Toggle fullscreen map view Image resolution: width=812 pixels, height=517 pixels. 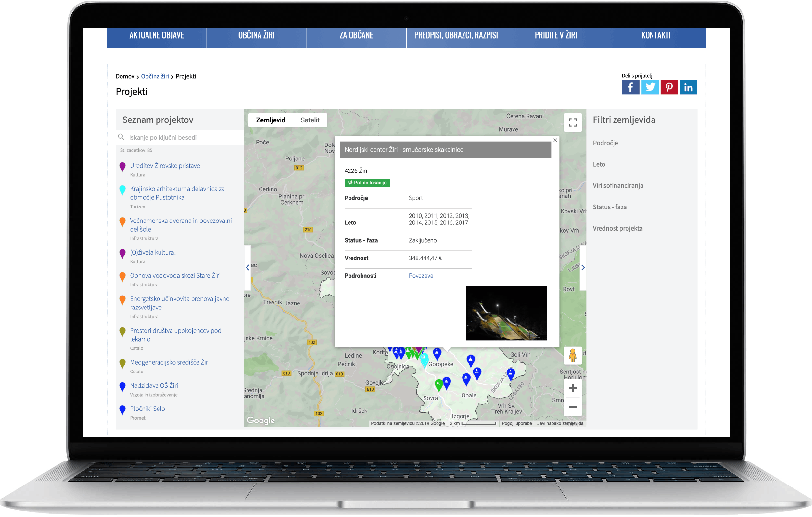click(x=572, y=122)
